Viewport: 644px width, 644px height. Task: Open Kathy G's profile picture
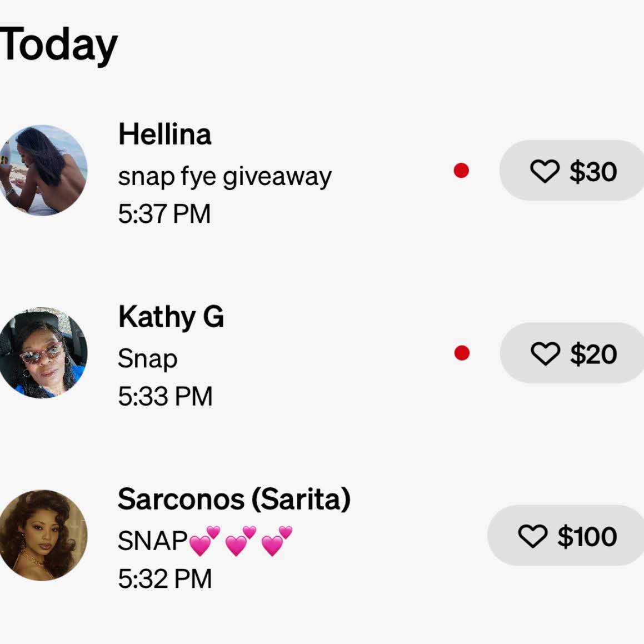tap(42, 353)
